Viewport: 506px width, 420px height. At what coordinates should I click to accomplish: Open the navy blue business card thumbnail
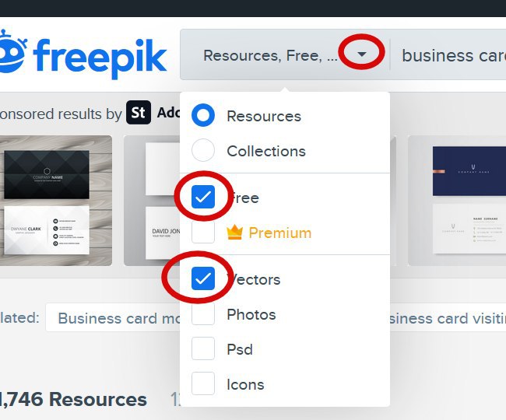coord(457,201)
